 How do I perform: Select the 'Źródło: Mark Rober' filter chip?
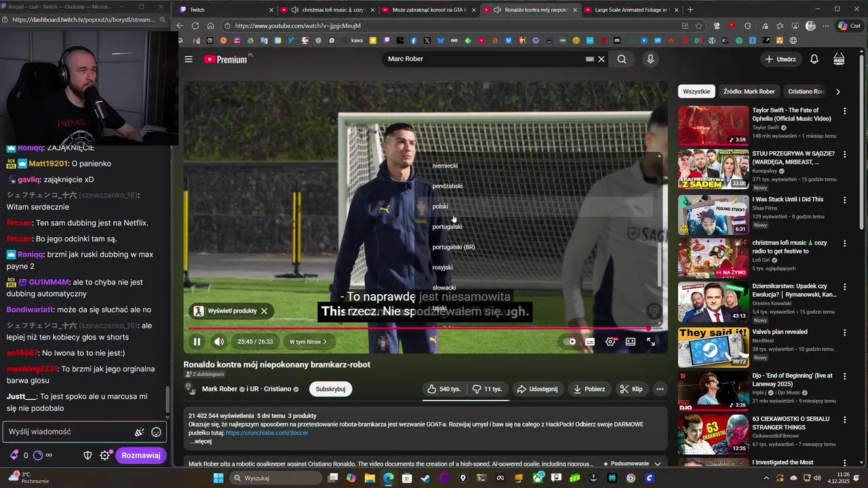749,91
